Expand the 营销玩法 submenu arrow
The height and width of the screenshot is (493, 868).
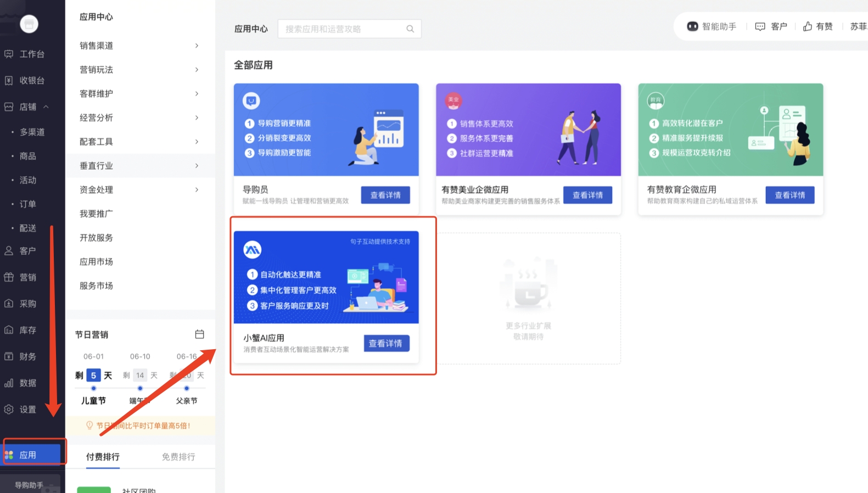coord(197,70)
